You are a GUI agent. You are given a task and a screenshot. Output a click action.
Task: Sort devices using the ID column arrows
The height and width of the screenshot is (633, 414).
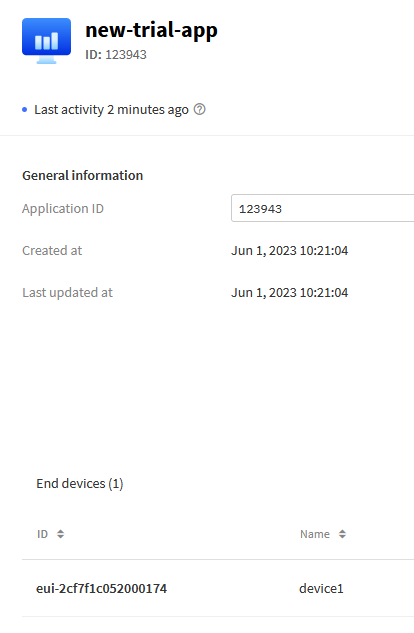(x=61, y=534)
